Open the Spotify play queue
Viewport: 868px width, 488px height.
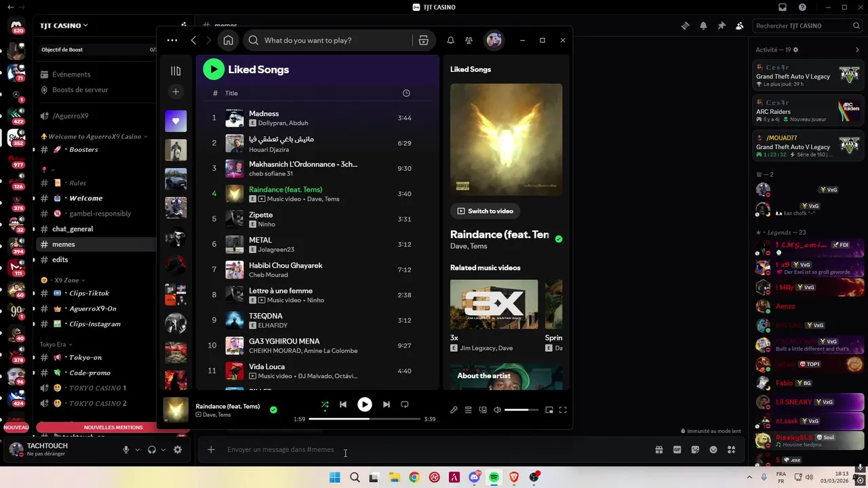point(468,410)
